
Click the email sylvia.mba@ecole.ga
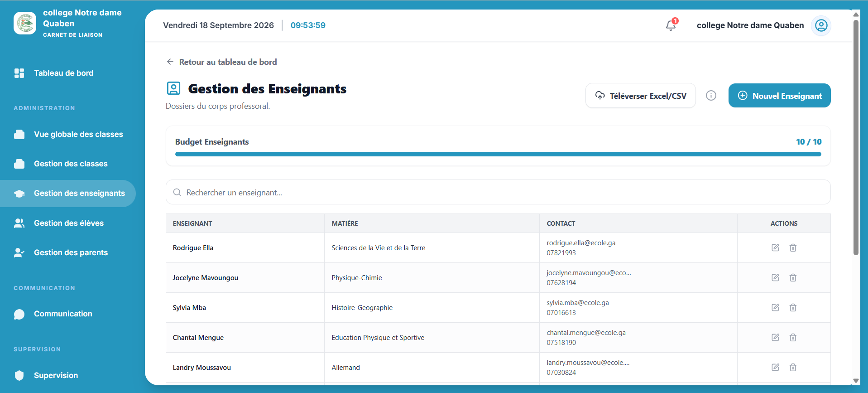[x=578, y=303]
